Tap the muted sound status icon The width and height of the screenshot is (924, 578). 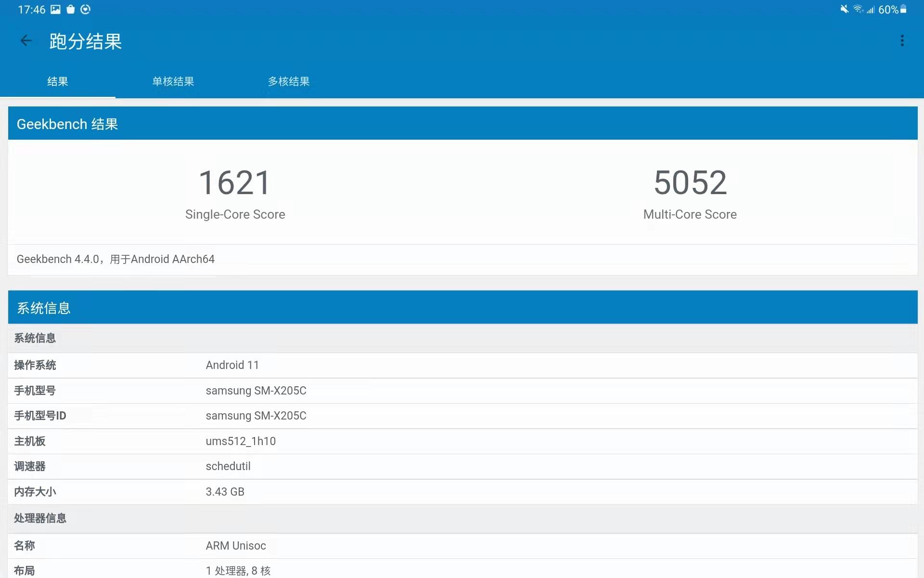coord(844,9)
